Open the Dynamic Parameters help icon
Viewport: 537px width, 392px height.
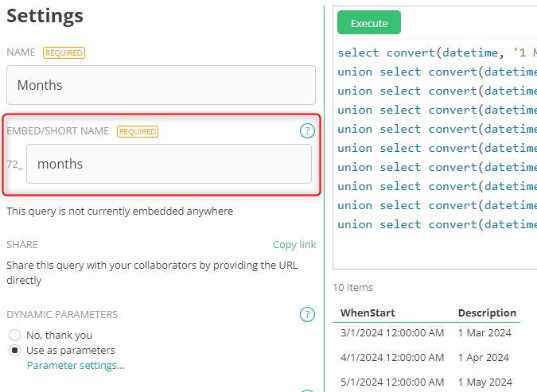[x=307, y=314]
